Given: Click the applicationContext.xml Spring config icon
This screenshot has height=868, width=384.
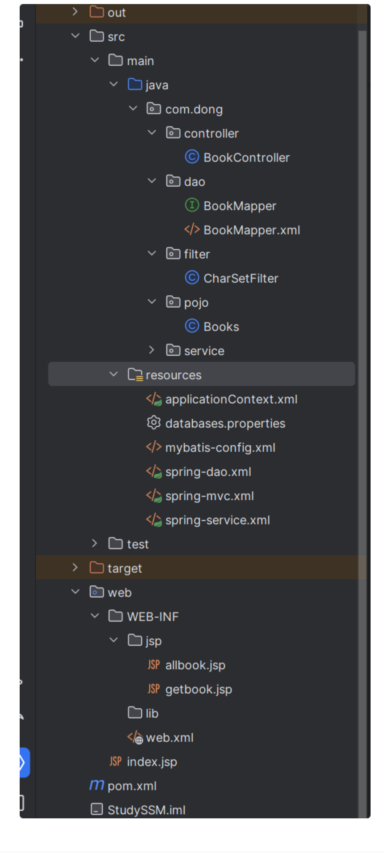Looking at the screenshot, I should 154,399.
